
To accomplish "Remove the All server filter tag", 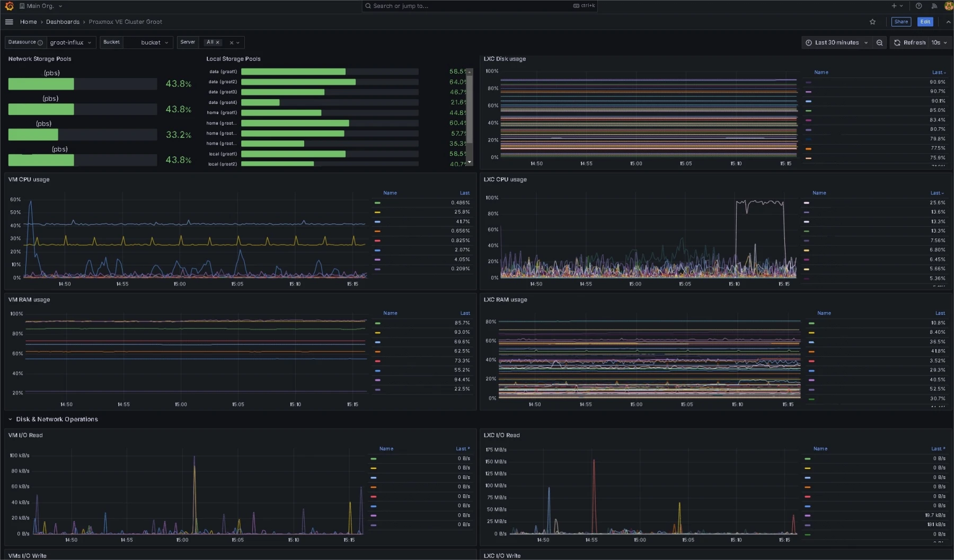I will pos(218,42).
